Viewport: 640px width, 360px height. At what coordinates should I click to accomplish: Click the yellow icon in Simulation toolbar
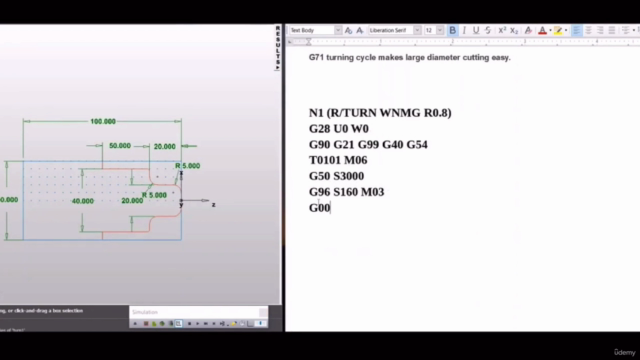(233, 324)
